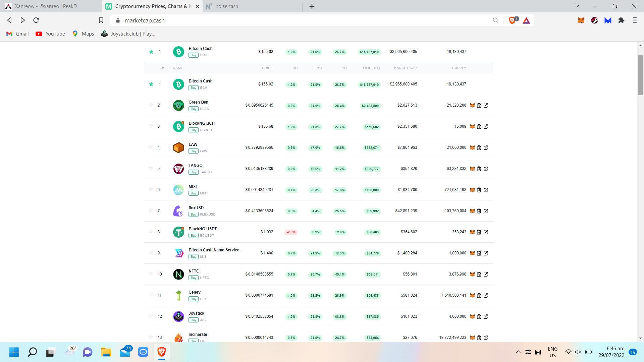Click the MetaMask fox icon in Joystick row
Image resolution: width=644 pixels, height=362 pixels.
coord(472,316)
